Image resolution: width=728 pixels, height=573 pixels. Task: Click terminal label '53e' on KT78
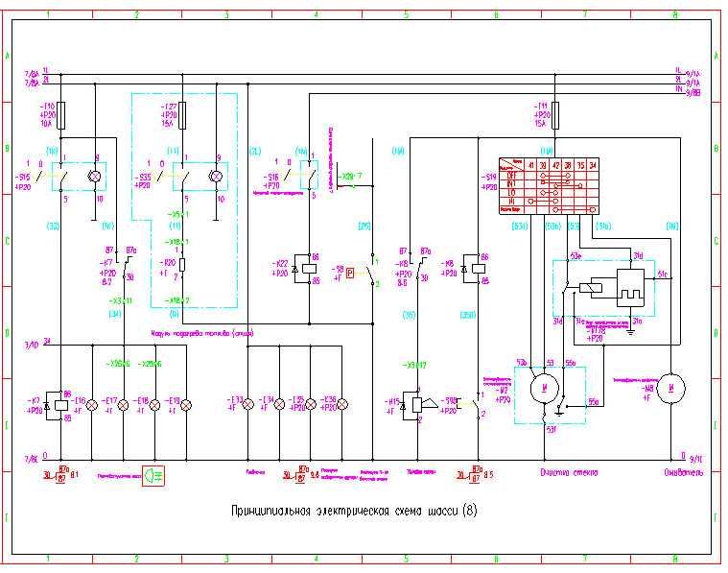click(575, 256)
